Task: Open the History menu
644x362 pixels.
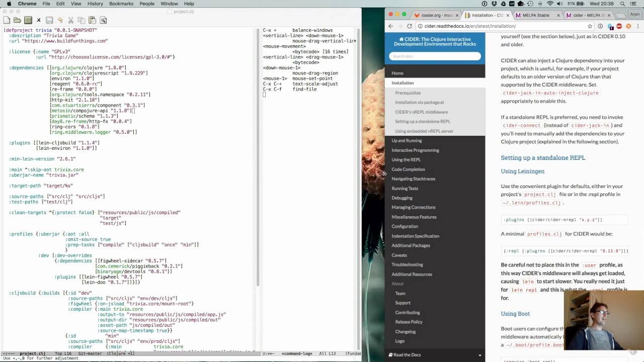Action: click(x=95, y=4)
